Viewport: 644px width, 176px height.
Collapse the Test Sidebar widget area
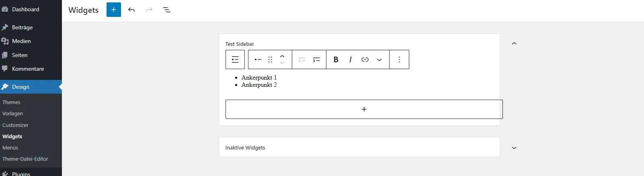click(514, 43)
